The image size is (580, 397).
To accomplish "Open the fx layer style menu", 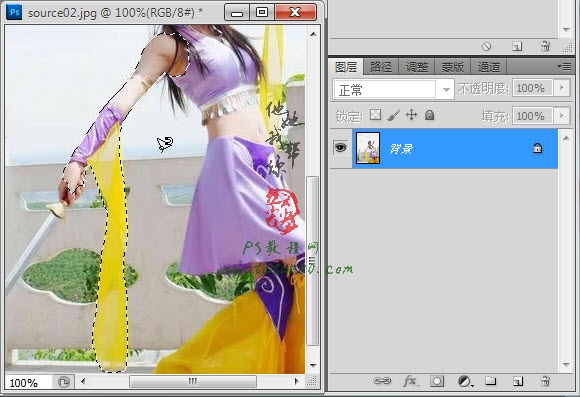I will click(x=410, y=381).
